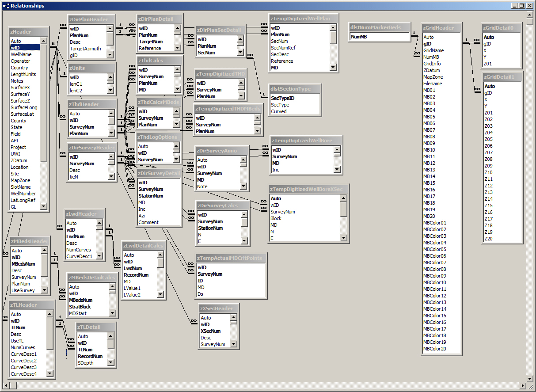Click scroll-down arrow in zDirSurveyCalcs table

coord(244,241)
